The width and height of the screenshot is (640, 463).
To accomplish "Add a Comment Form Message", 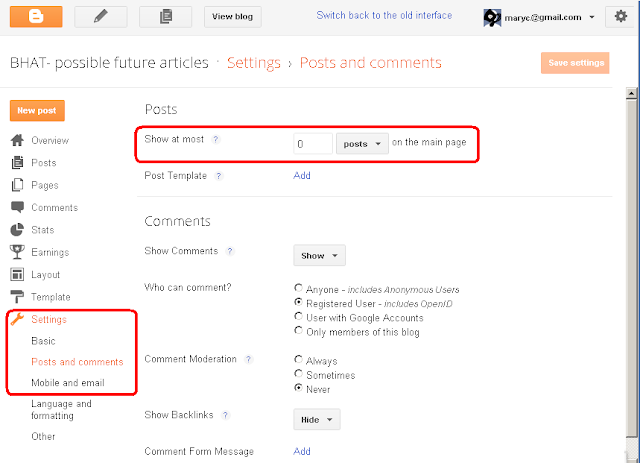I will [x=302, y=451].
